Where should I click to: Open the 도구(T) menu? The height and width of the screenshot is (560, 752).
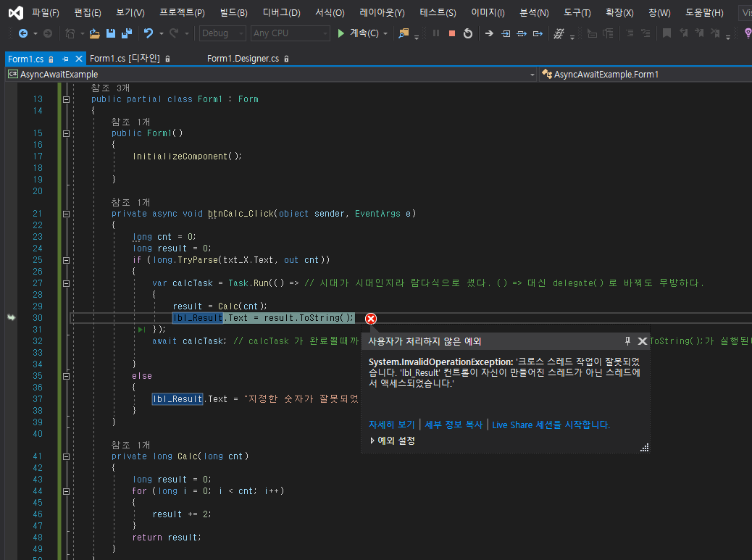click(x=577, y=12)
